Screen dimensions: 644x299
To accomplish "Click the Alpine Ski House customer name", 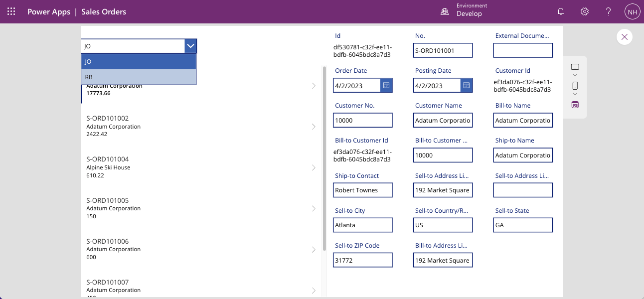I will point(108,167).
